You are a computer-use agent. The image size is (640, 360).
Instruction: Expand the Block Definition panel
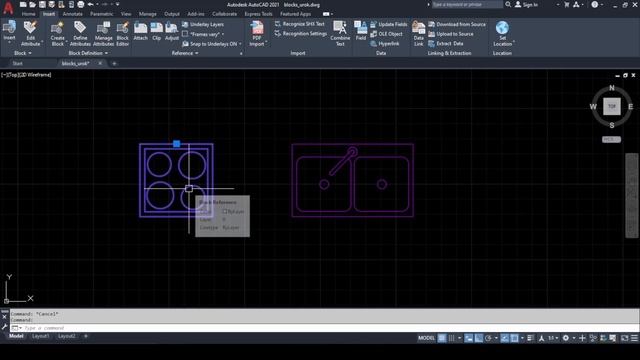click(88, 53)
